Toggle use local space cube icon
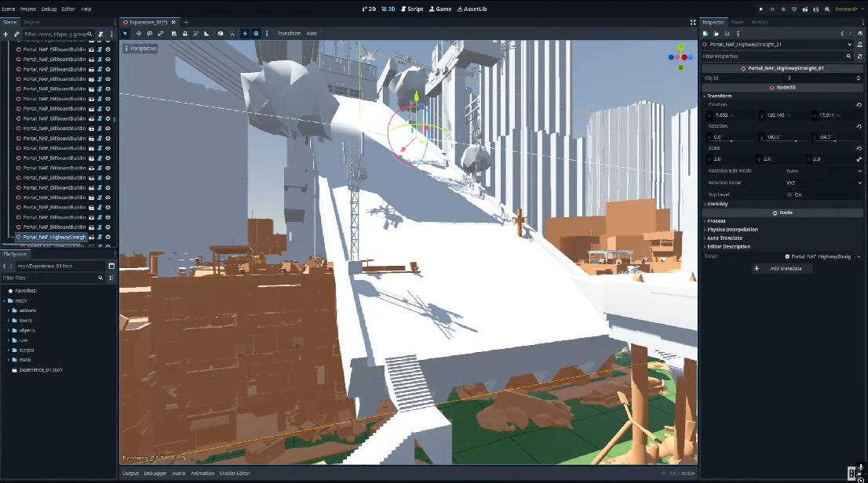Screen dimensions: 868x483 coord(221,33)
